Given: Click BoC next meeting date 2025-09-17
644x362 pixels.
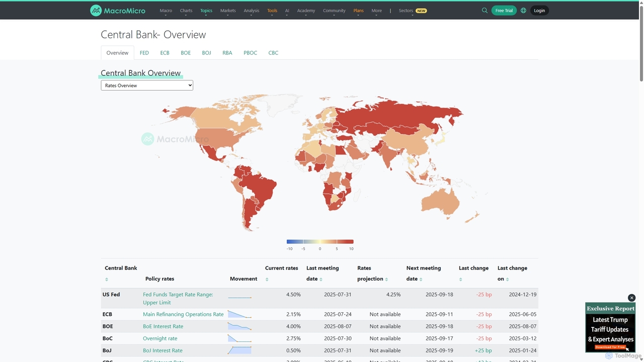Looking at the screenshot, I should pyautogui.click(x=439, y=338).
